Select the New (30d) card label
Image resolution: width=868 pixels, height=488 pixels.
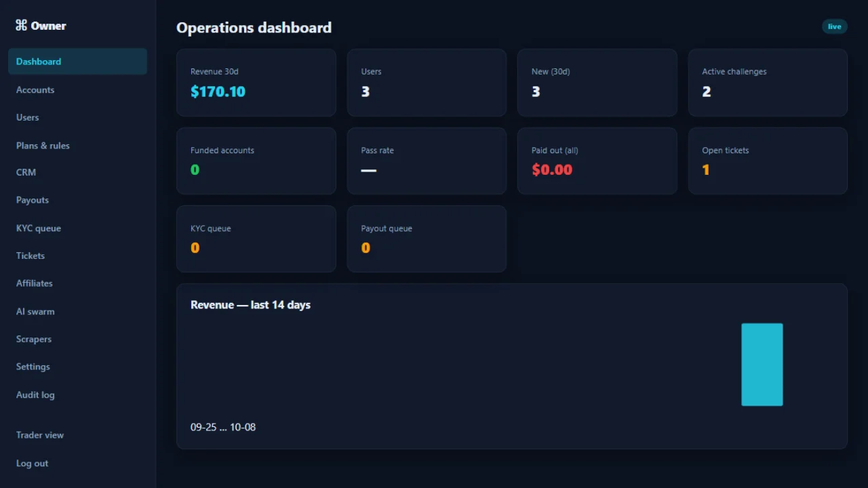coord(551,72)
